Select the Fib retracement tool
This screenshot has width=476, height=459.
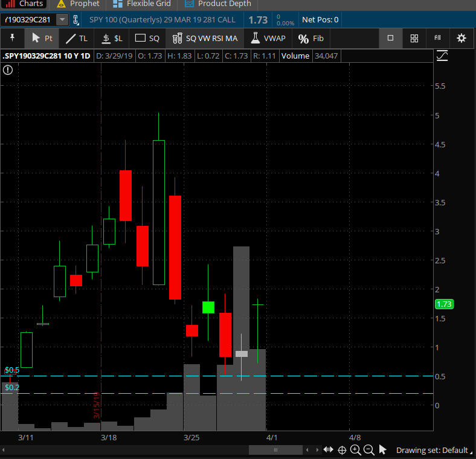[311, 38]
